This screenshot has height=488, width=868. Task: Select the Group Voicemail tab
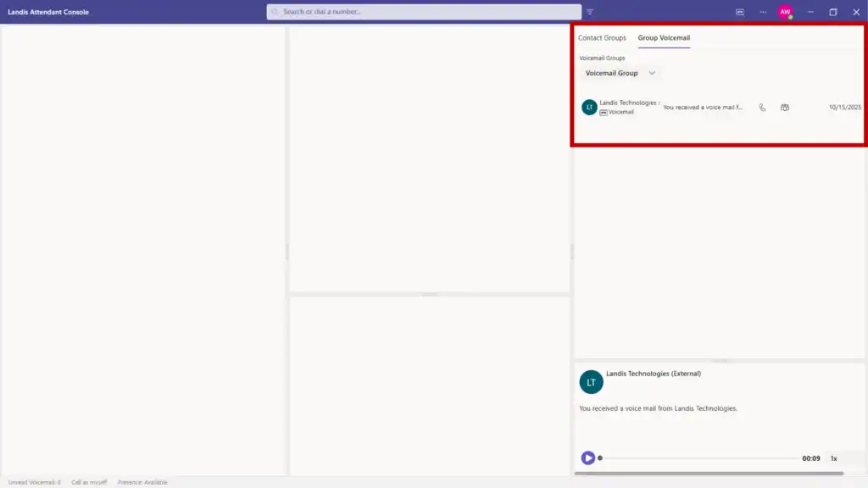pyautogui.click(x=665, y=38)
